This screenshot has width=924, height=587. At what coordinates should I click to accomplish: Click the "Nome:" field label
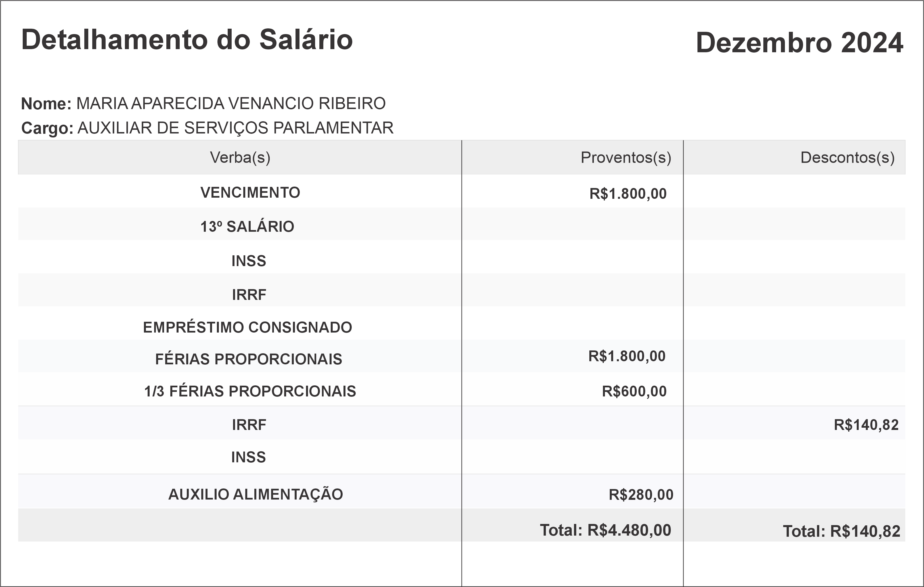pyautogui.click(x=46, y=104)
